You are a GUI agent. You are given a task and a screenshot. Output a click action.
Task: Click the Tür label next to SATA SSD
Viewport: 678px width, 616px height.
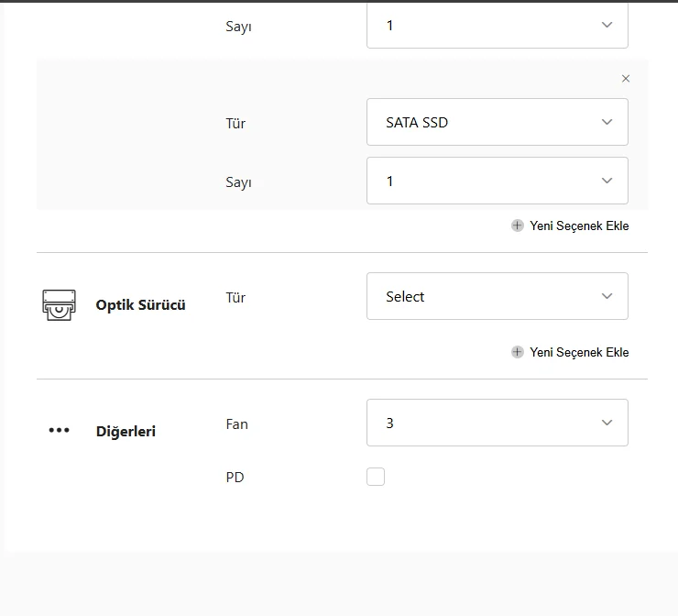point(235,124)
